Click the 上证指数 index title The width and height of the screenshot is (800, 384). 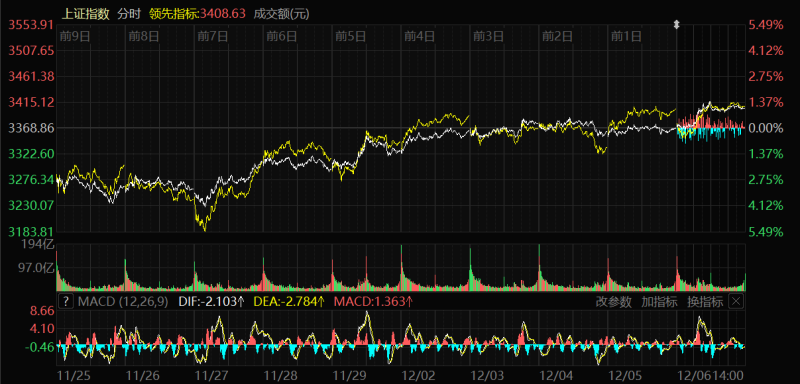tap(85, 14)
